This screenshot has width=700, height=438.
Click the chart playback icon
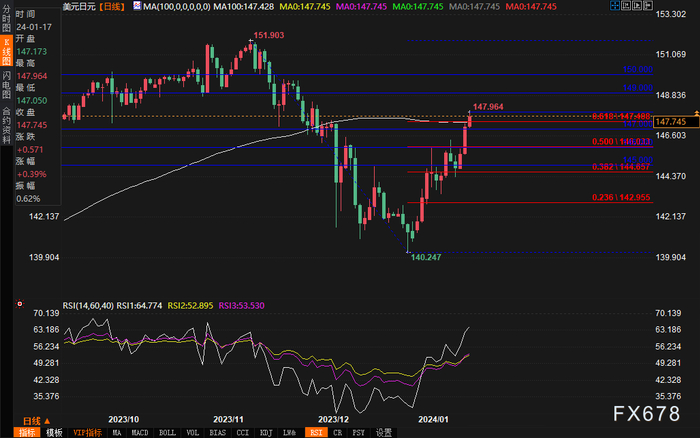637,5
